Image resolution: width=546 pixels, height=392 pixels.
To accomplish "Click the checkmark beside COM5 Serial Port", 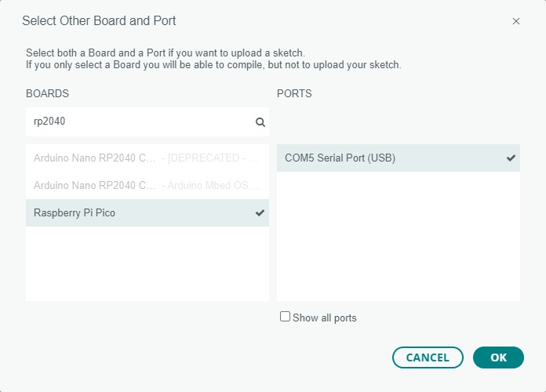I will (x=511, y=158).
